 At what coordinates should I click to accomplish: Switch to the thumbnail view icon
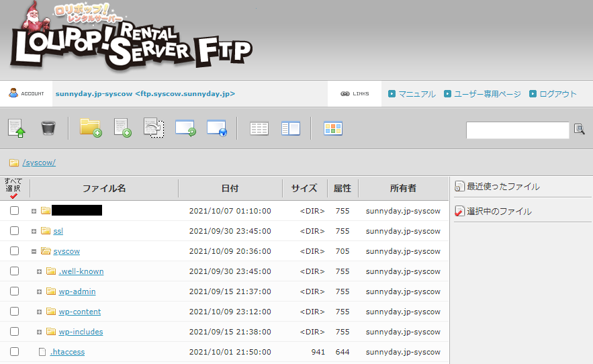333,128
